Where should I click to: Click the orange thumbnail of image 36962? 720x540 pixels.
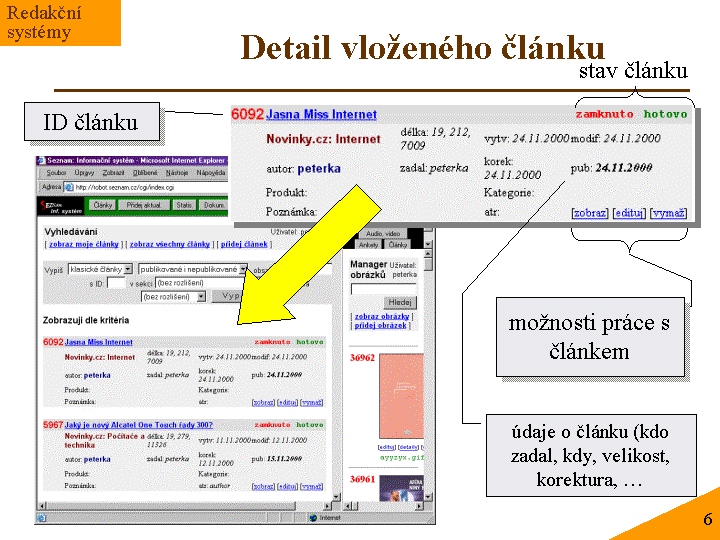click(x=401, y=396)
